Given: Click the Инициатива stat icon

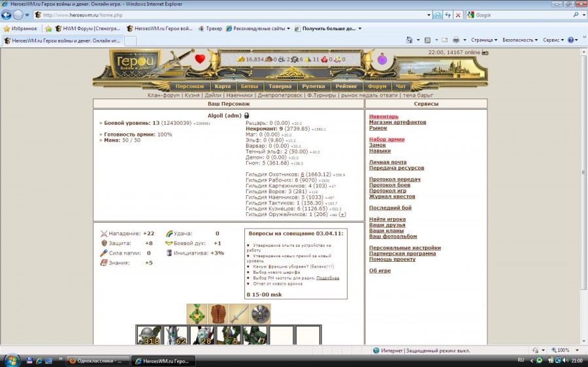Looking at the screenshot, I should (169, 253).
